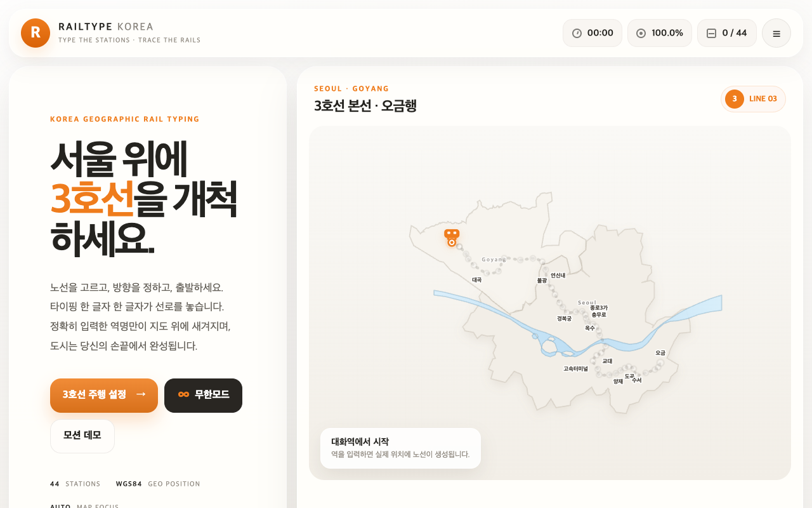Screen dimensions: 812x508
Task: Click the 44 STATIONS stat
Action: pyautogui.click(x=75, y=484)
